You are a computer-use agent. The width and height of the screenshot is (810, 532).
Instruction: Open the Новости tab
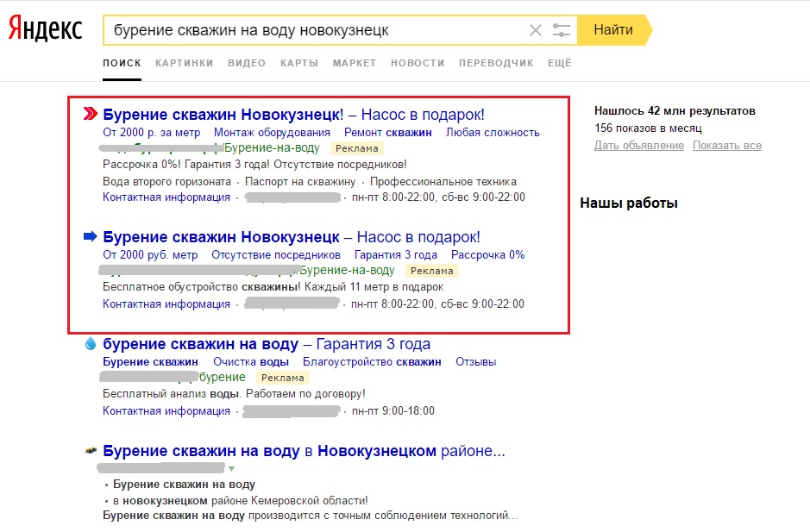tap(418, 63)
